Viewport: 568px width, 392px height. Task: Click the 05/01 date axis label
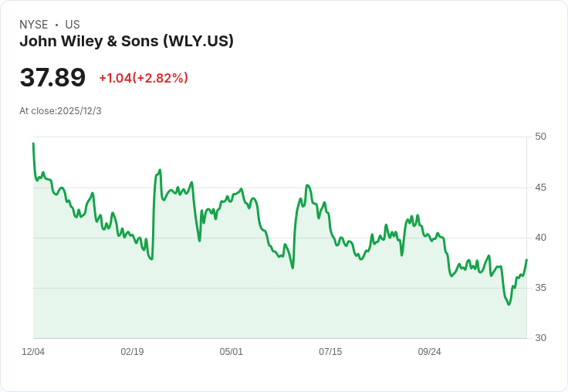pos(231,352)
